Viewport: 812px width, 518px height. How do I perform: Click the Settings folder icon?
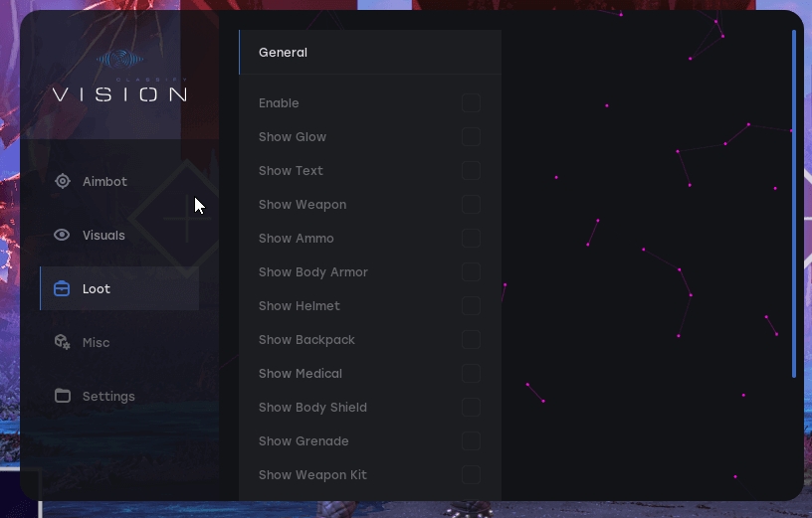tap(63, 396)
